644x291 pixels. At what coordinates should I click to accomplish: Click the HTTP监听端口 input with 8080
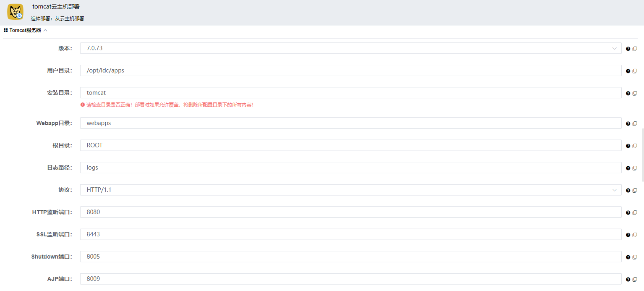[351, 212]
